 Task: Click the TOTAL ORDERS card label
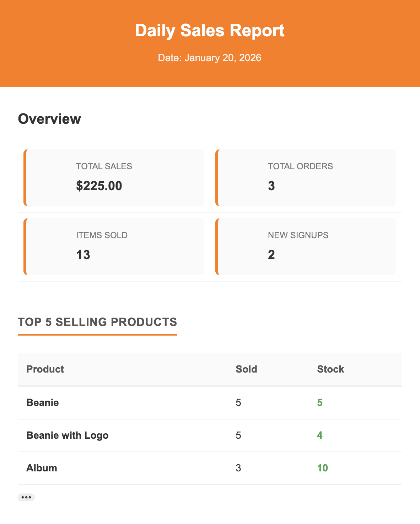(x=300, y=166)
